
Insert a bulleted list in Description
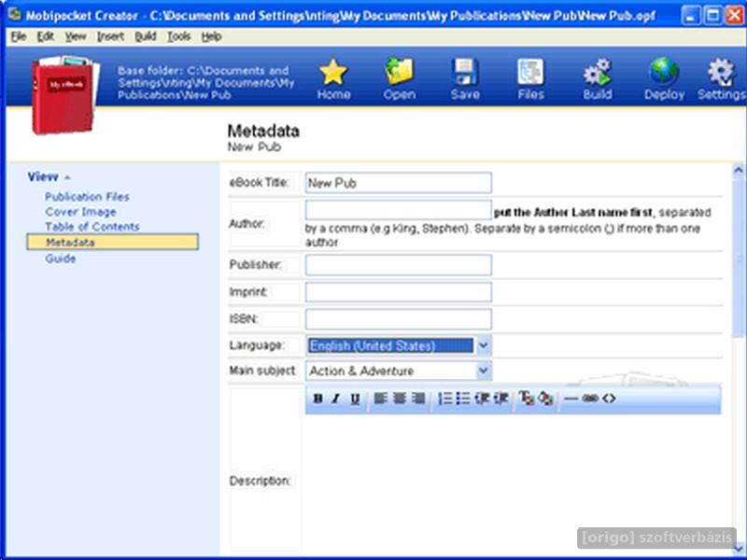click(462, 399)
